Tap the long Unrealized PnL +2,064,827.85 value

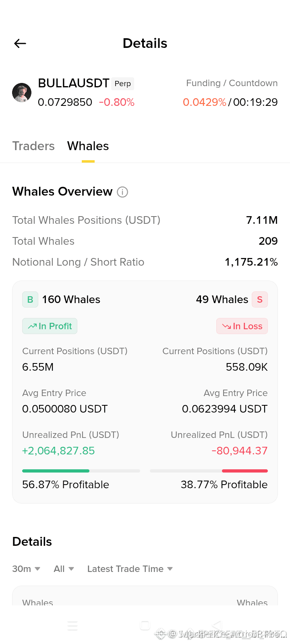tap(58, 451)
